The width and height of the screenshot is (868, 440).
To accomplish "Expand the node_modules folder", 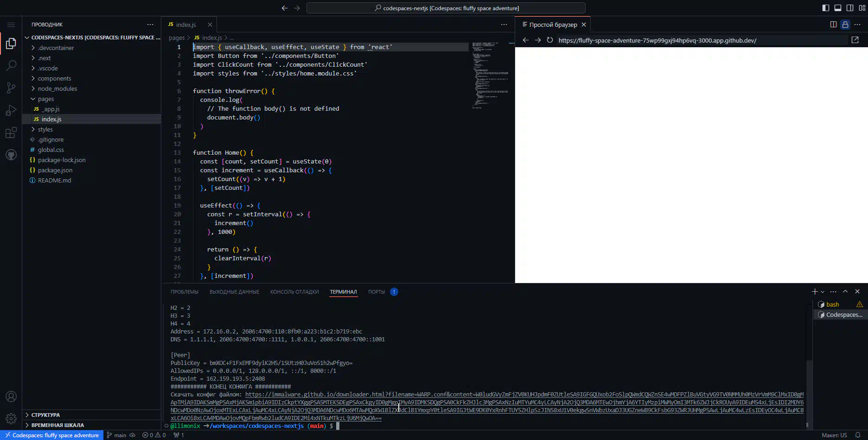I will 57,88.
